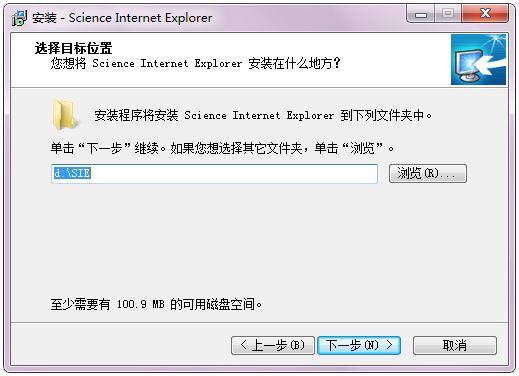Click the right arrow on 下一步 button
The image size is (519, 376).
click(389, 345)
